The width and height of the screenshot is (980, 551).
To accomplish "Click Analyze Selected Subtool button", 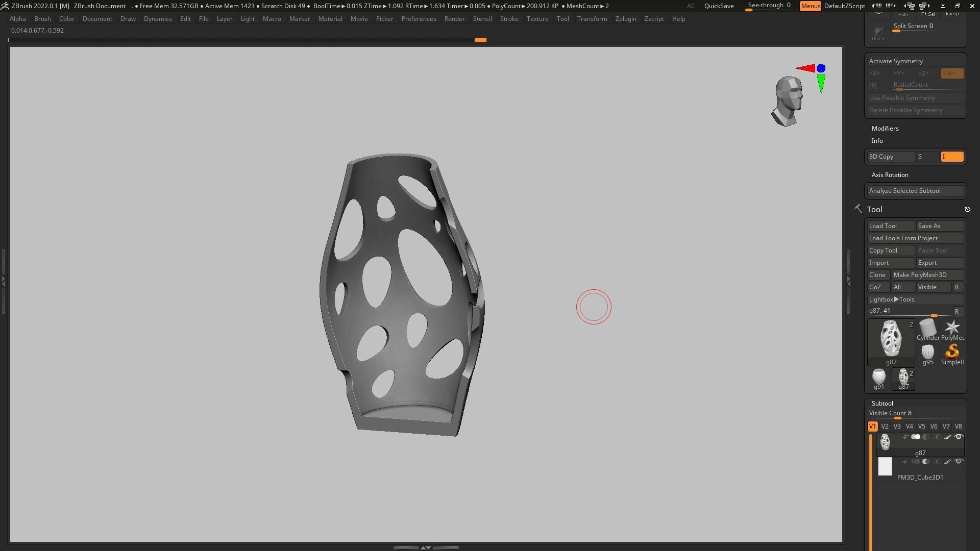I will tap(916, 191).
